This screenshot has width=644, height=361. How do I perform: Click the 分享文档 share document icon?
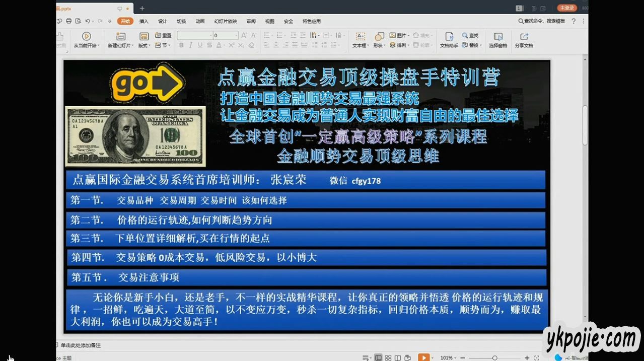524,36
